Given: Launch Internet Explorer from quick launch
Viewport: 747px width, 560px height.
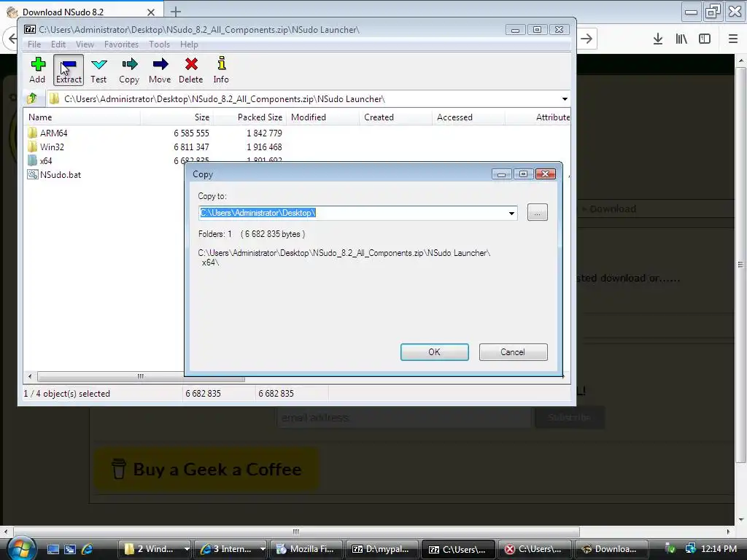Looking at the screenshot, I should tap(88, 549).
